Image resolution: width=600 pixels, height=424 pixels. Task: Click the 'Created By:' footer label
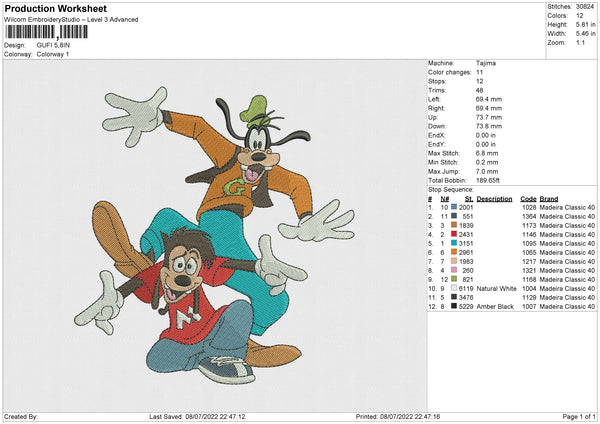pyautogui.click(x=21, y=417)
